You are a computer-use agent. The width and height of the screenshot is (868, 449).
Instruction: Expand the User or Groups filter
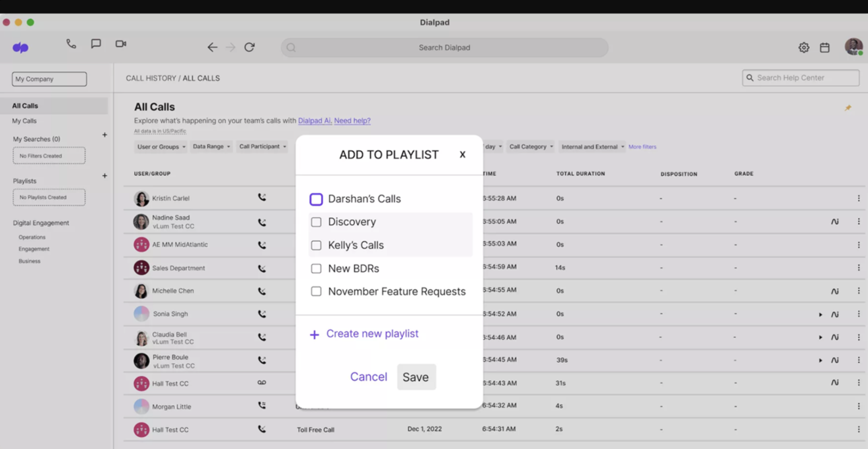(x=160, y=146)
